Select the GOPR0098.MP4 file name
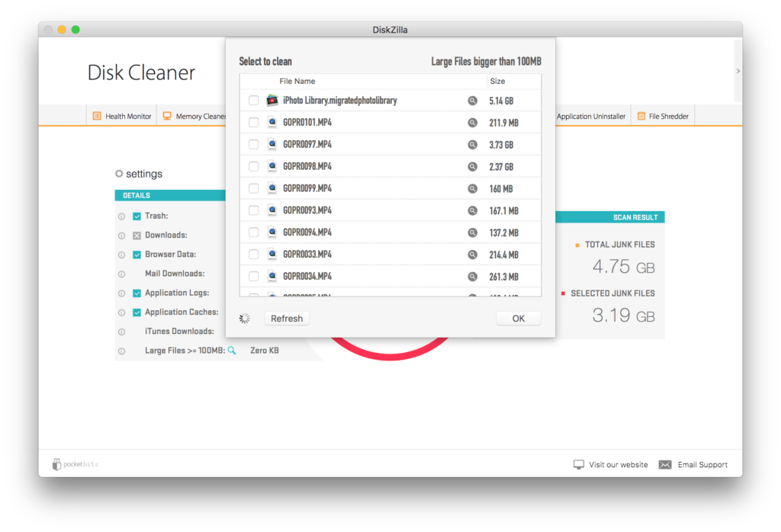 (307, 166)
